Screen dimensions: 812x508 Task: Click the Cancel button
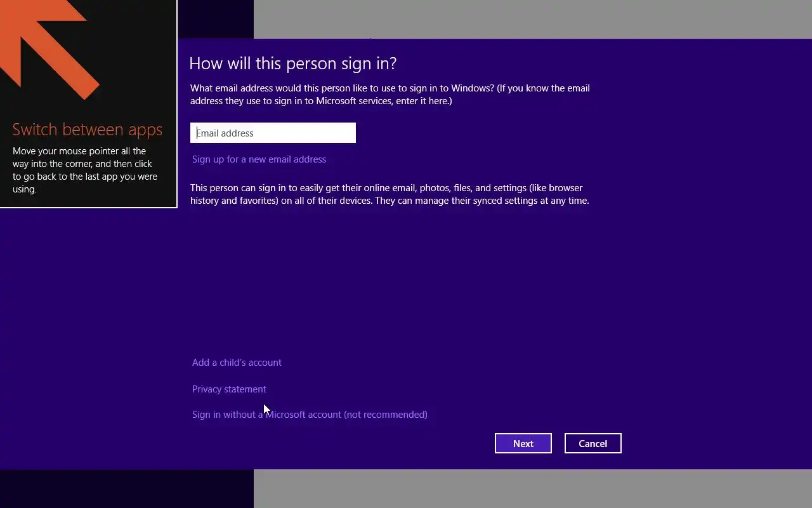tap(593, 443)
